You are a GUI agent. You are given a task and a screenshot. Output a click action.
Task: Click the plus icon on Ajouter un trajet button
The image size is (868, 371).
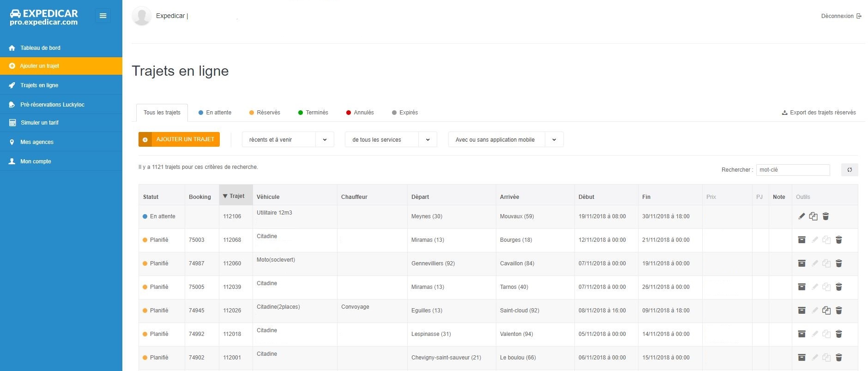pos(145,139)
